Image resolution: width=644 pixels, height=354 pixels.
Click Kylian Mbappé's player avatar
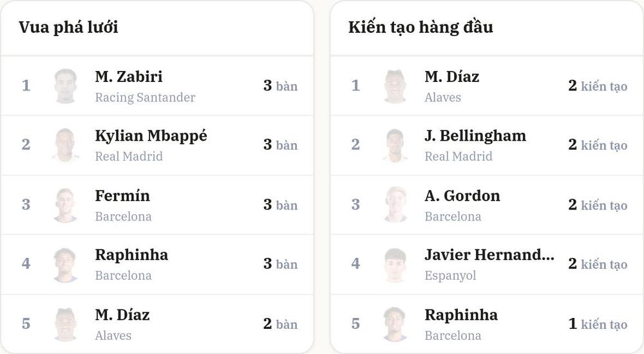point(65,144)
